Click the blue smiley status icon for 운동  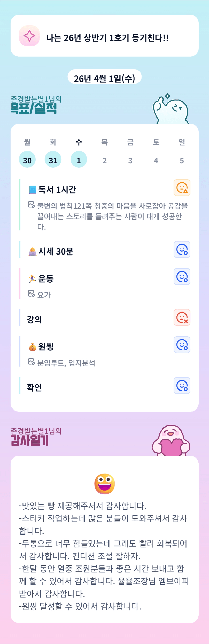182,277
